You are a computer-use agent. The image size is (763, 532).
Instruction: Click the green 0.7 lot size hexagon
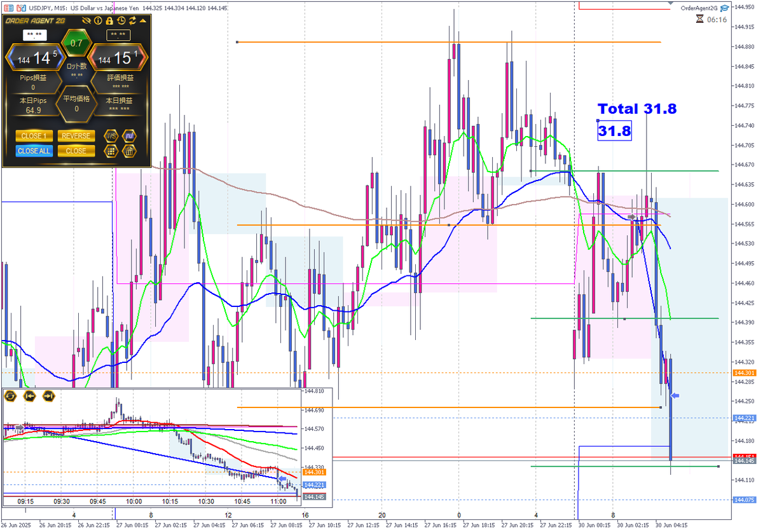click(x=76, y=43)
